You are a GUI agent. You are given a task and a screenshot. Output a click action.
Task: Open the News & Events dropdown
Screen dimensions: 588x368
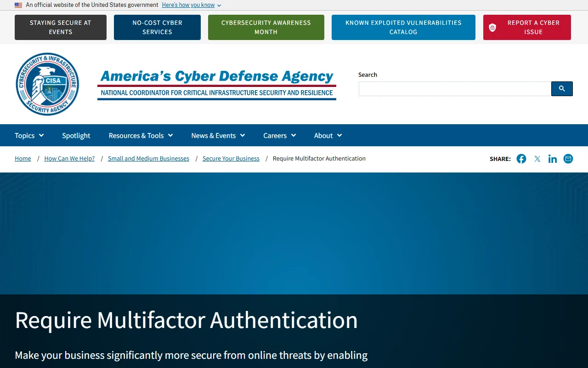coord(218,135)
